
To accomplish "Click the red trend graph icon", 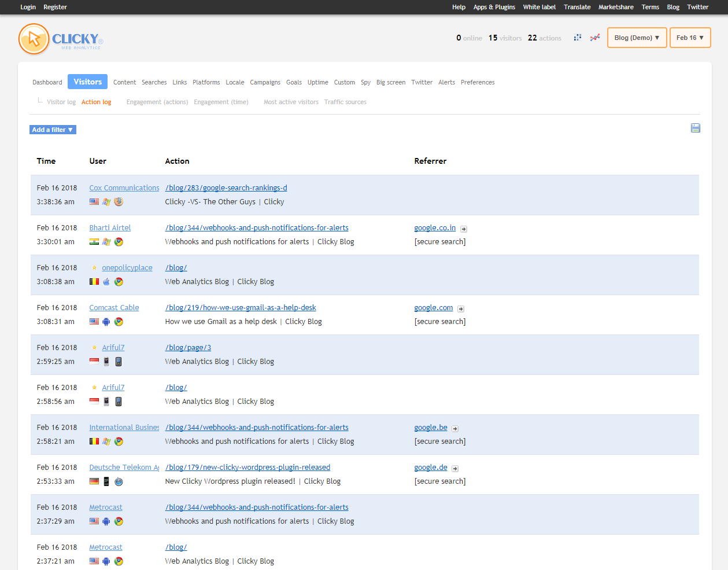I will (594, 38).
